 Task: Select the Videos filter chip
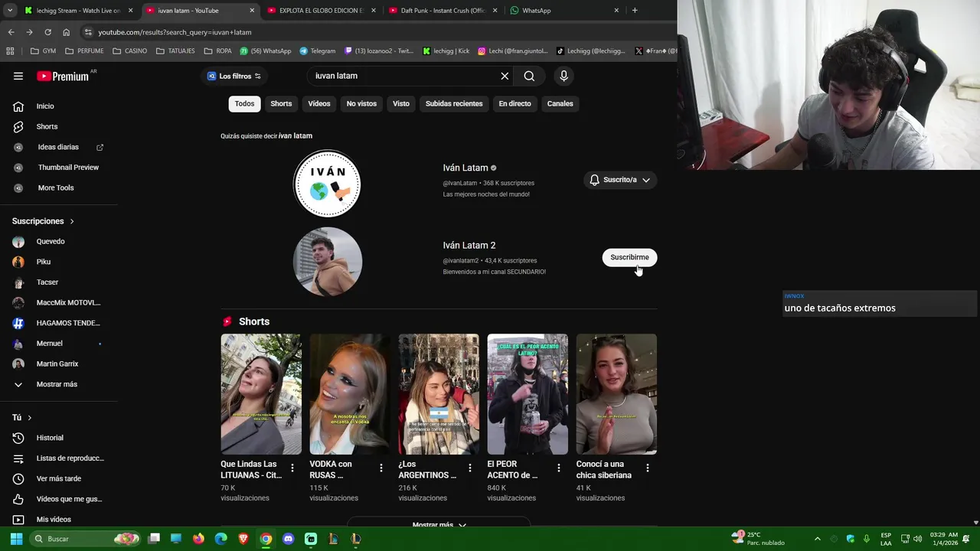(319, 103)
